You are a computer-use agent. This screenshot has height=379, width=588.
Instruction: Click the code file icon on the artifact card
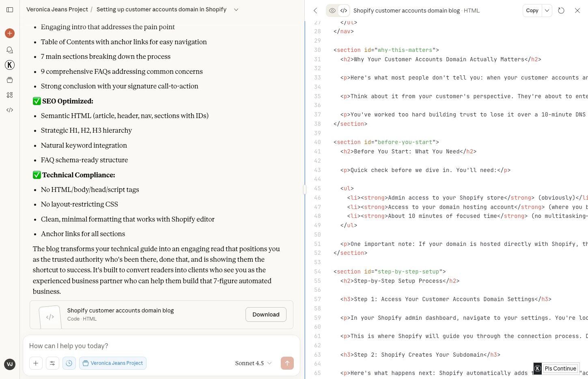[x=50, y=317]
